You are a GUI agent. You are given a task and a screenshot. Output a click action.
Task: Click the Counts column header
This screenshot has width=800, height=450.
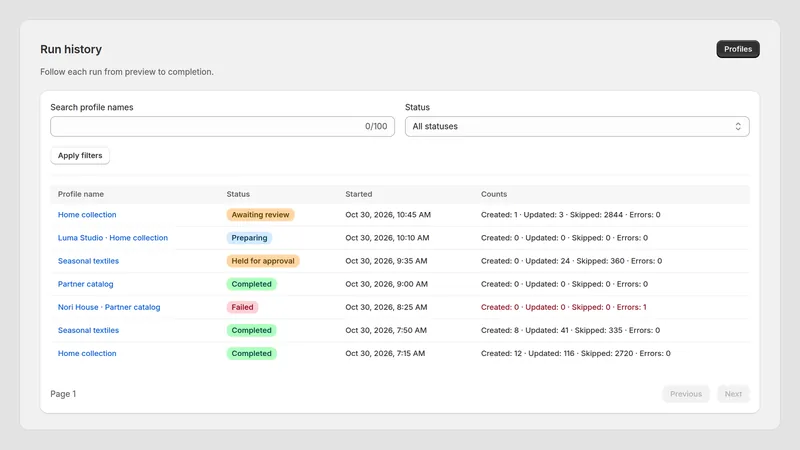click(x=494, y=194)
